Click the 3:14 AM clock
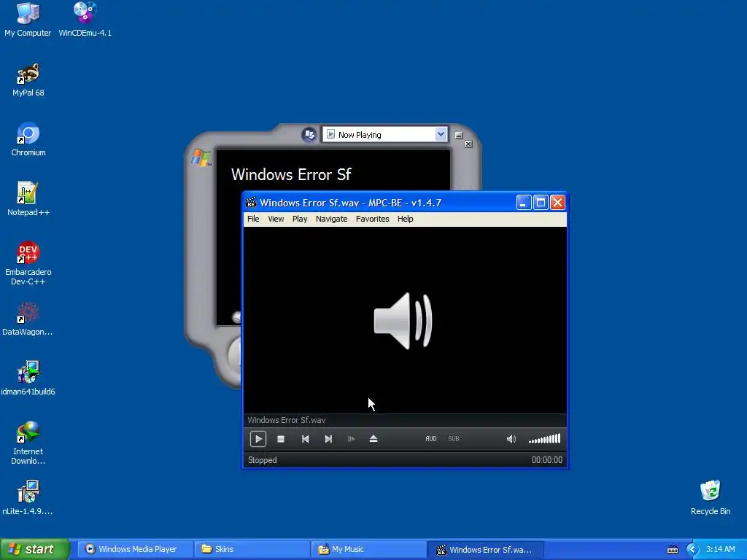Screen dimensions: 747x560 click(720, 549)
